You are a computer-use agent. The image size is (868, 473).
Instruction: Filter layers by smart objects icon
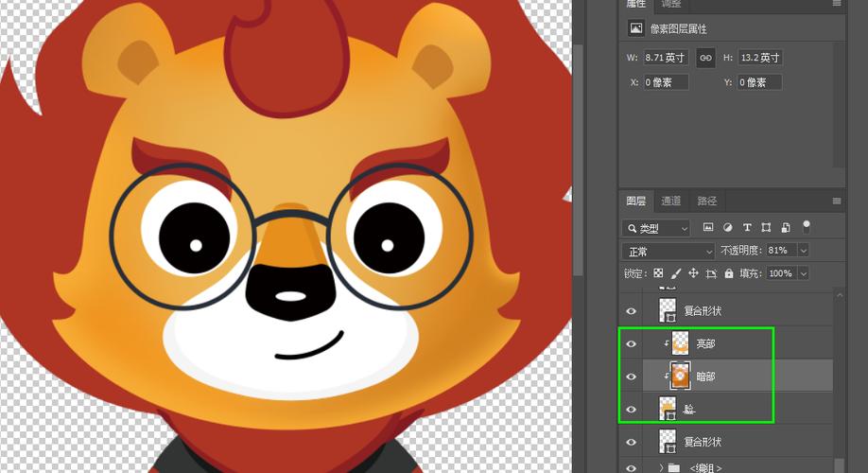(786, 227)
